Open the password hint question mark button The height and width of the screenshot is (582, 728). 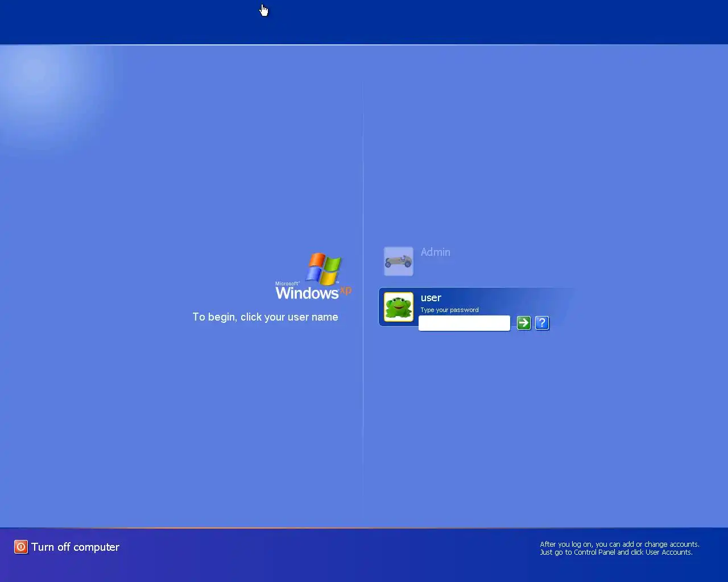tap(542, 323)
